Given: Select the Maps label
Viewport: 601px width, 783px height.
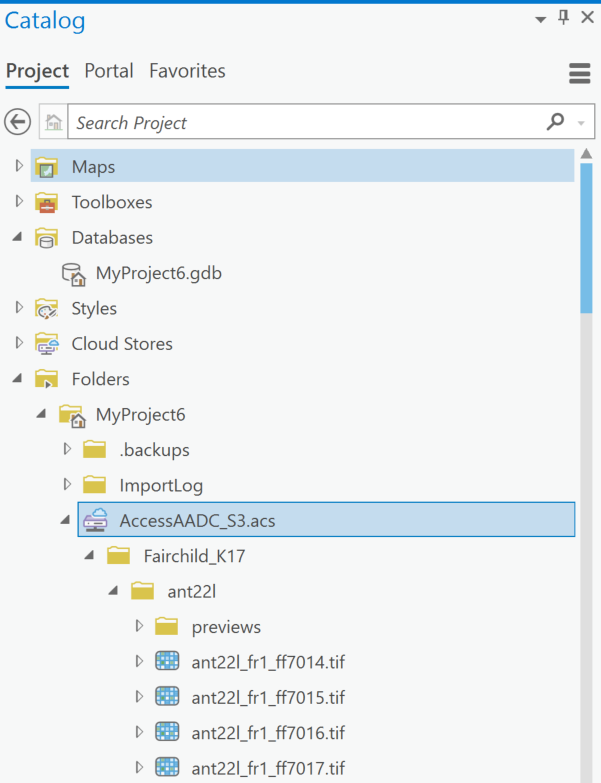Looking at the screenshot, I should [93, 167].
